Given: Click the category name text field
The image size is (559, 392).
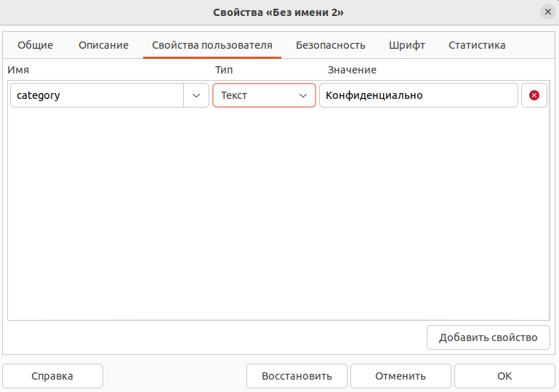Looking at the screenshot, I should coord(97,95).
